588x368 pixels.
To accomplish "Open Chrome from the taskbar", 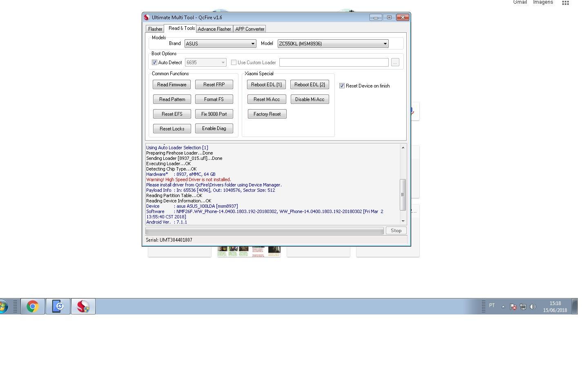I will click(33, 306).
